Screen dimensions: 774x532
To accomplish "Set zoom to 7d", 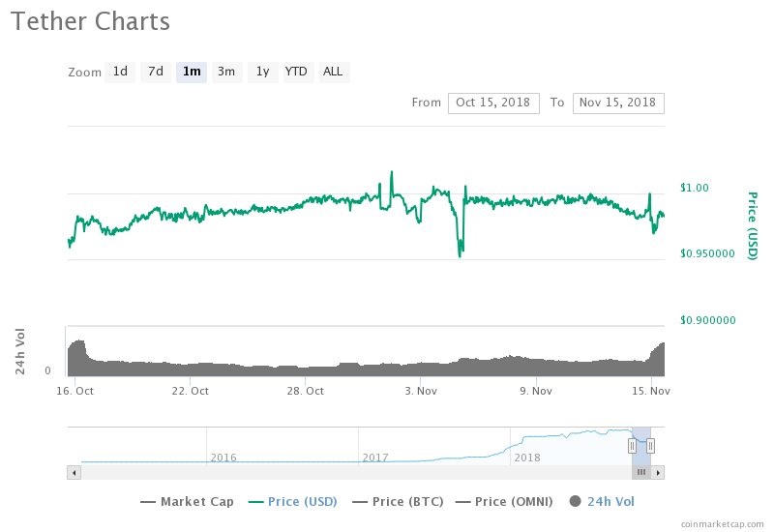I will click(x=156, y=72).
